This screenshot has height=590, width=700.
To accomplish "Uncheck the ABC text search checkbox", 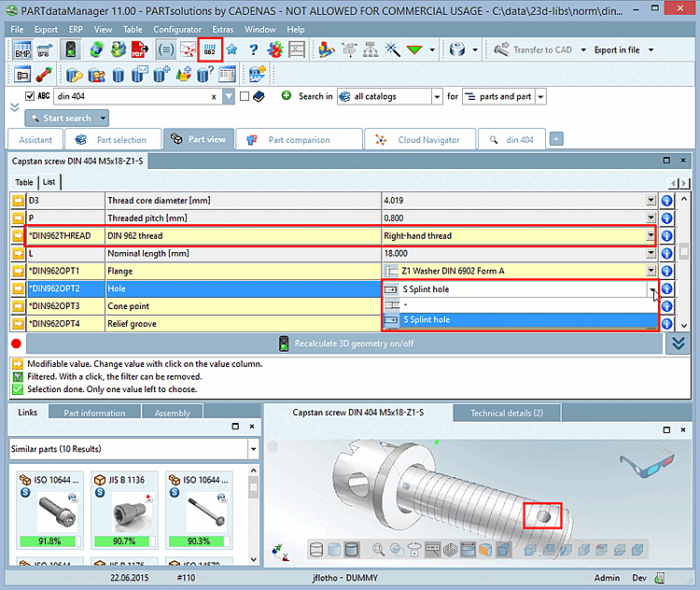I will [30, 96].
